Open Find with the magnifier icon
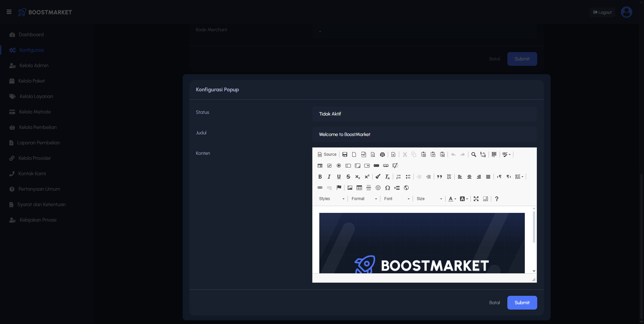This screenshot has width=644, height=324. (x=473, y=154)
